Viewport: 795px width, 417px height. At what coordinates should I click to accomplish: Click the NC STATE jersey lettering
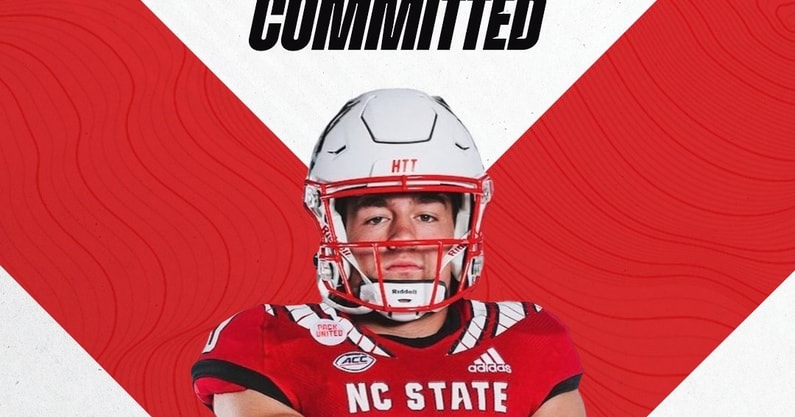(427, 397)
